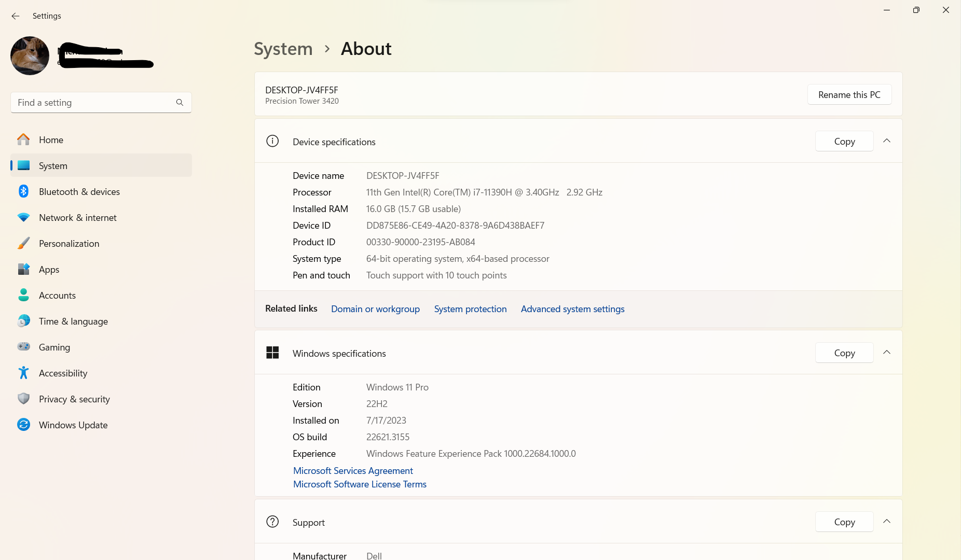Select Time & language in sidebar

coord(73,321)
